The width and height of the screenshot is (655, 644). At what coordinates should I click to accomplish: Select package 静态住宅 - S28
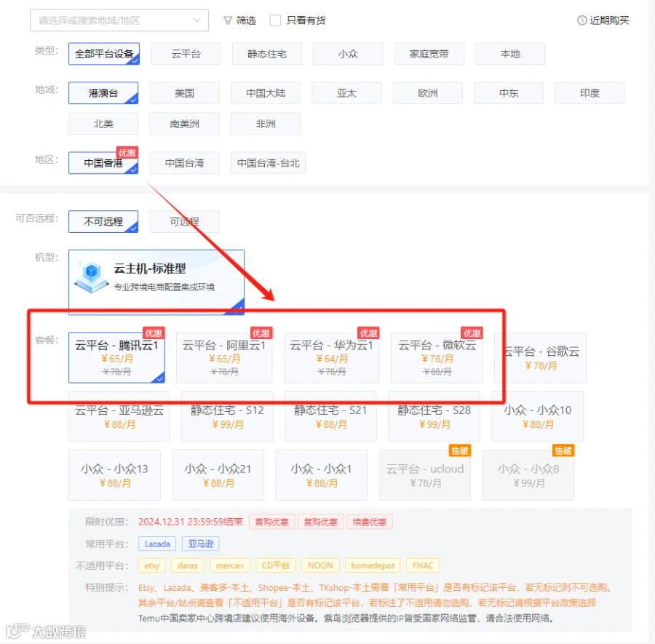434,416
